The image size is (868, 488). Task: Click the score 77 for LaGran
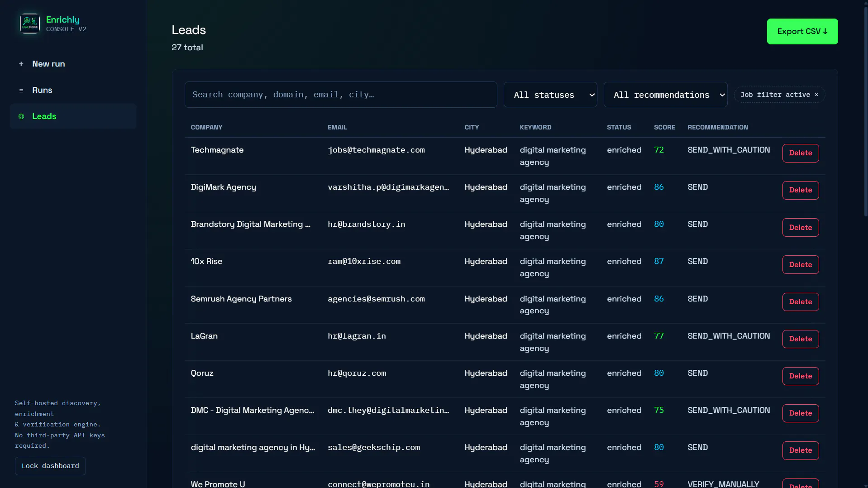tap(658, 336)
